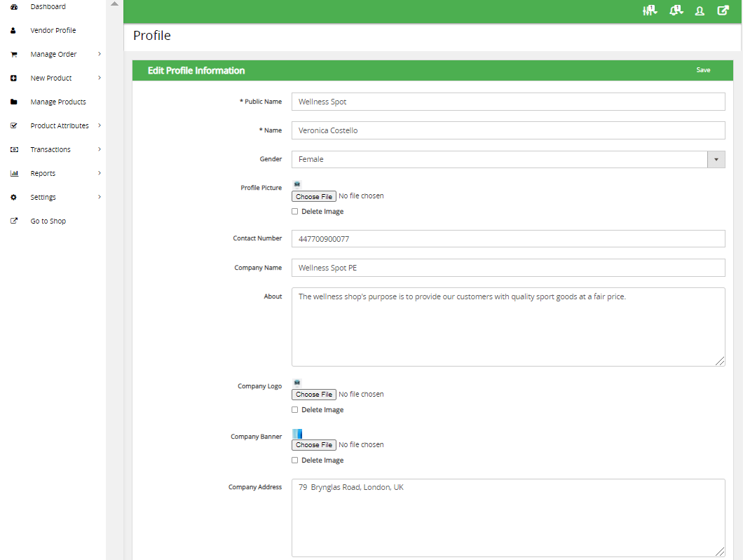Expand the Settings submenu chevron
743x560 pixels.
(100, 197)
